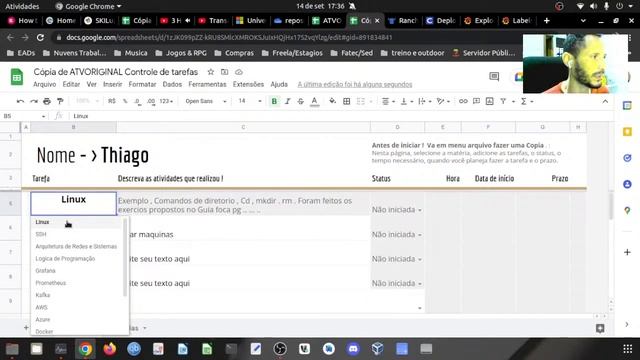Open the Ajuda menu

point(279,84)
